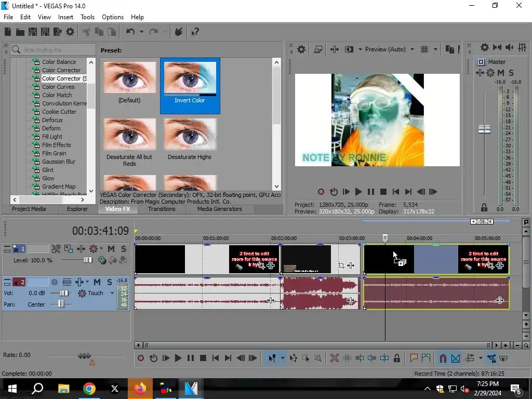Viewport: 532px width, 399px height.
Task: Open project properties gear in main toolbar
Action: tap(70, 32)
